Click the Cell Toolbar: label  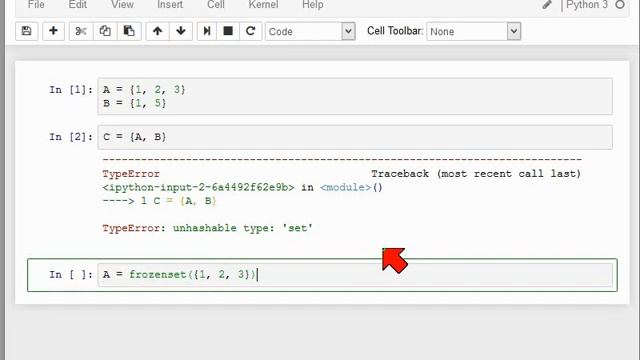tap(395, 31)
